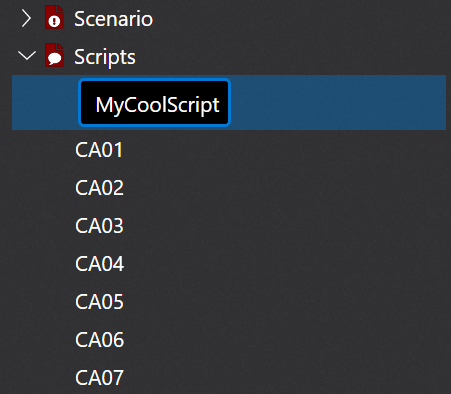This screenshot has width=451, height=394.
Task: Click the empty row space beside CA04
Action: point(285,264)
